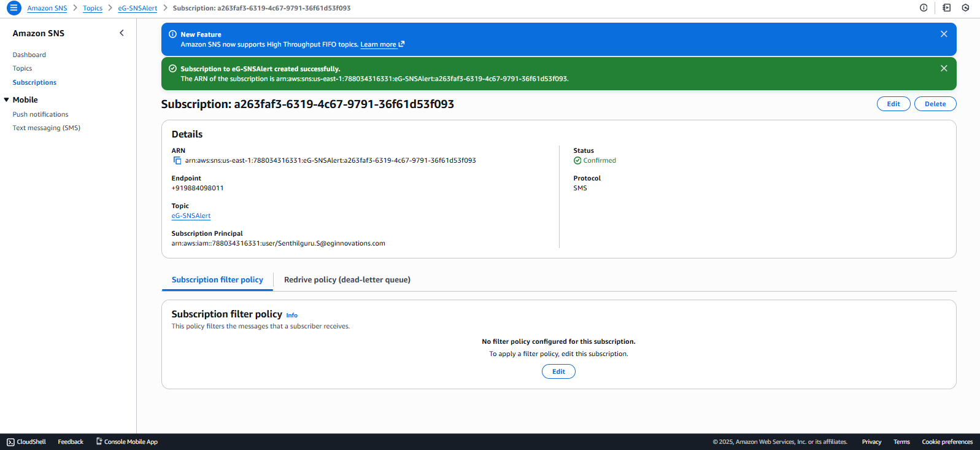Viewport: 980px width, 450px height.
Task: Close the green subscription success banner
Action: click(943, 69)
